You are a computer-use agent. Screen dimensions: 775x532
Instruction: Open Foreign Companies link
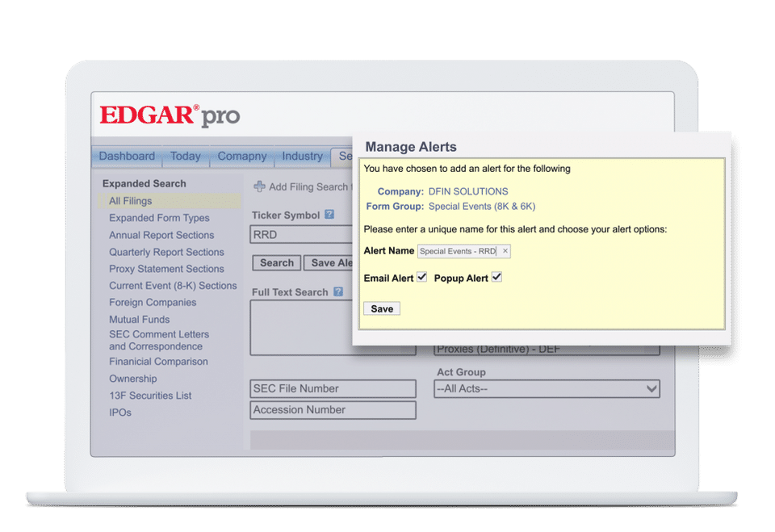[153, 302]
